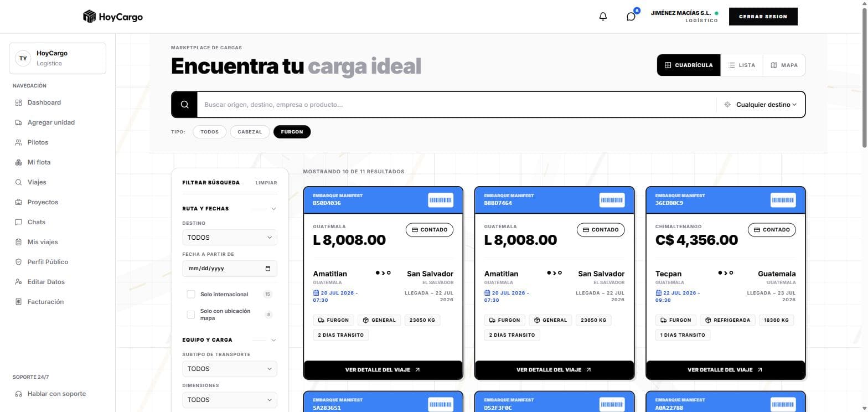Open the DIMENSIONES dropdown
Screen dimensions: 868x412
[x=230, y=400]
